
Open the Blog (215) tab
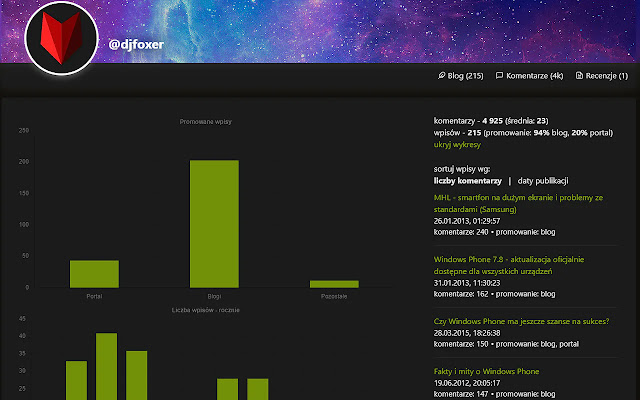[460, 76]
